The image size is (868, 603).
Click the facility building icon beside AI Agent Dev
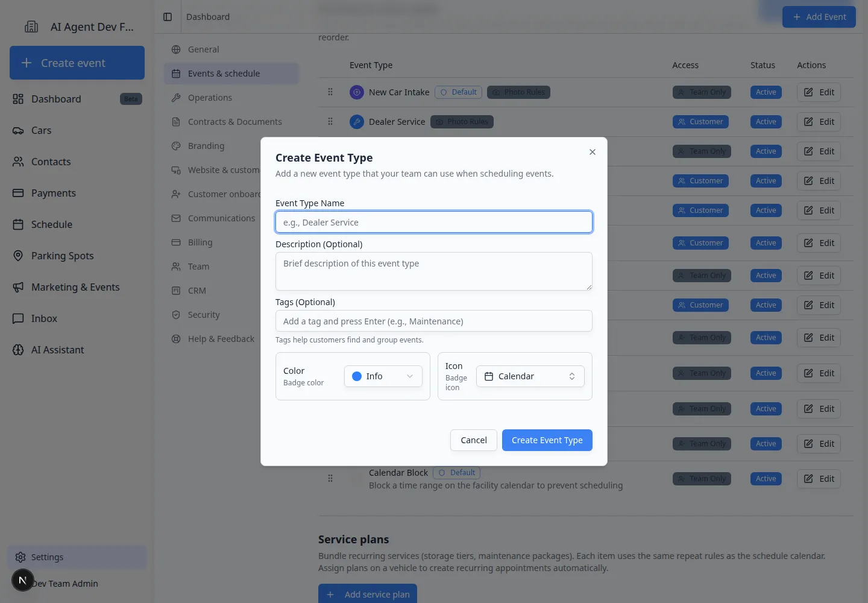[31, 27]
